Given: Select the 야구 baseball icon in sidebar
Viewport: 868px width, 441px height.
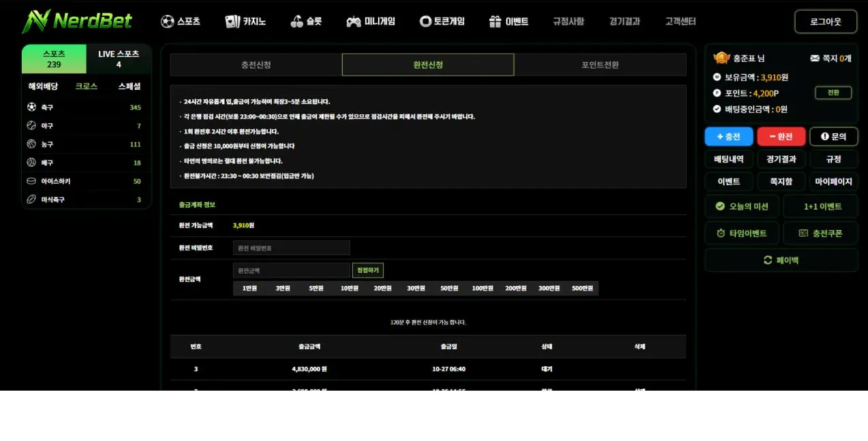Looking at the screenshot, I should [31, 125].
